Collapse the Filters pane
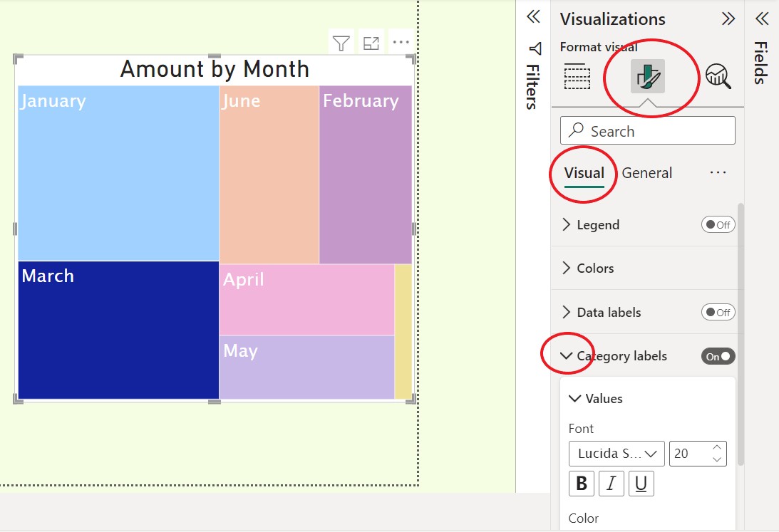779x532 pixels. [x=533, y=17]
